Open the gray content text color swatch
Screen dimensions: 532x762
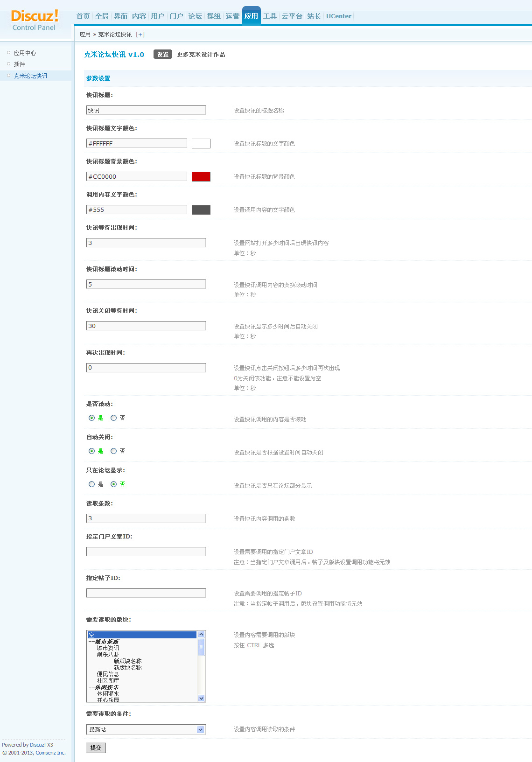(201, 210)
